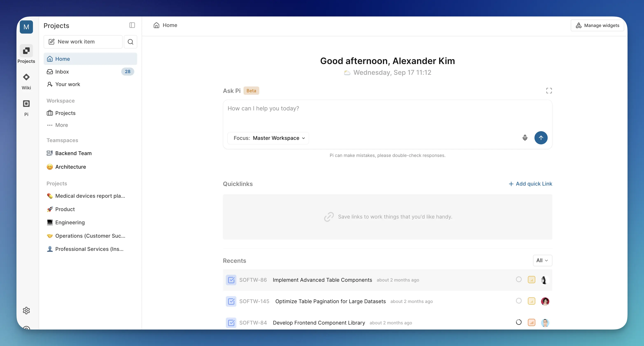Image resolution: width=644 pixels, height=346 pixels.
Task: Open Operations (Customer Suc... project
Action: tap(90, 236)
